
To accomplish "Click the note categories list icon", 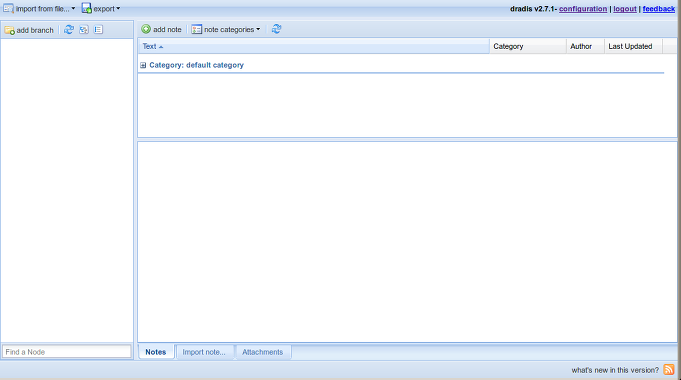I will [197, 30].
